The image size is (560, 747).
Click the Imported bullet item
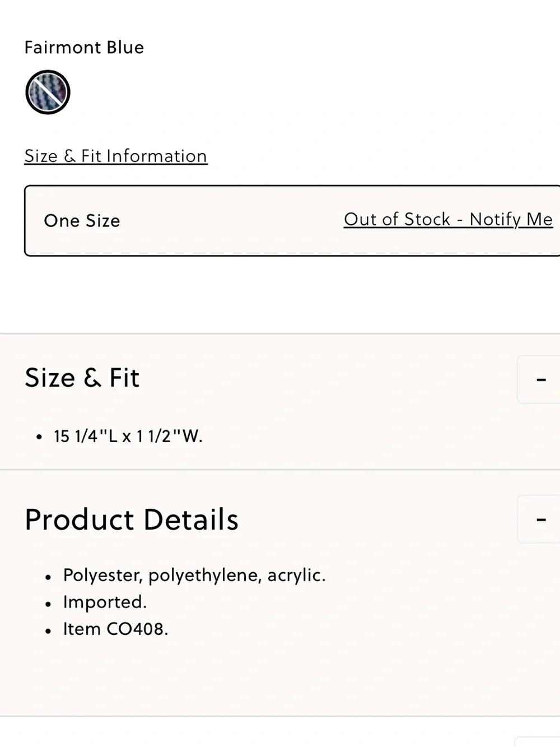click(105, 602)
